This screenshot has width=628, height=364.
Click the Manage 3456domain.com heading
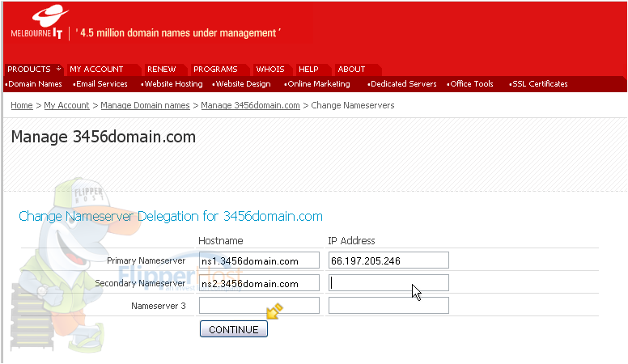104,137
